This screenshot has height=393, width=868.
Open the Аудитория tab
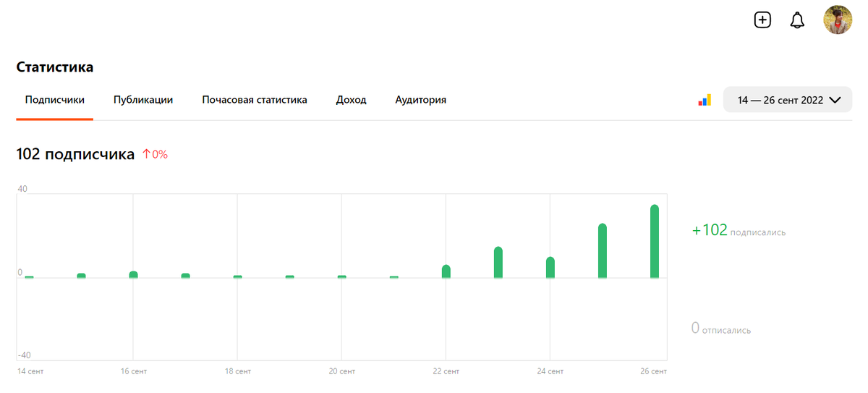coord(420,100)
